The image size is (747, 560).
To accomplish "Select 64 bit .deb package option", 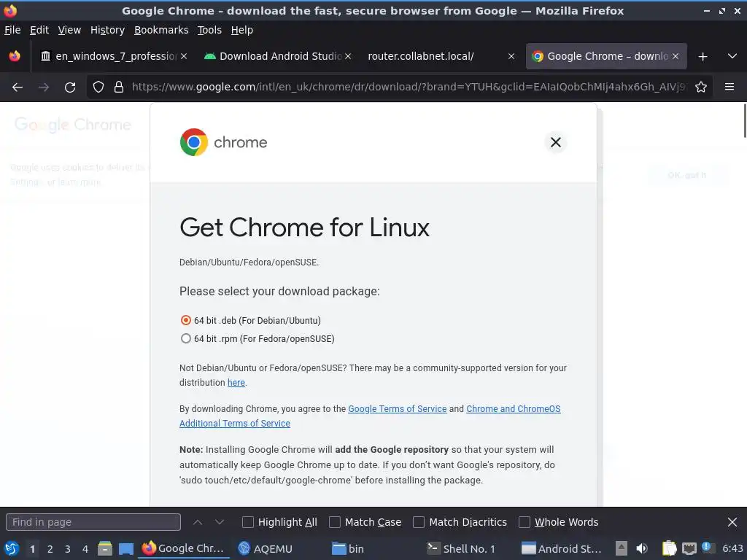I will point(186,321).
